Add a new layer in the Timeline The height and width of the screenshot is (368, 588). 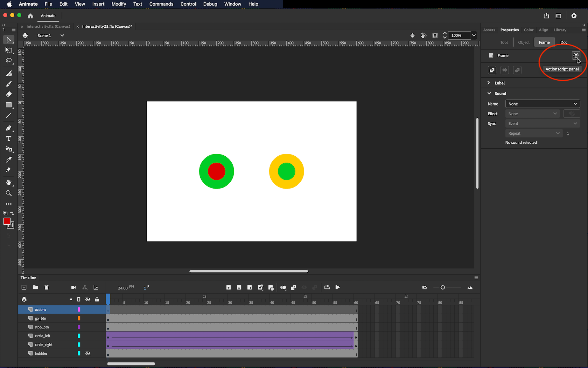coord(24,287)
